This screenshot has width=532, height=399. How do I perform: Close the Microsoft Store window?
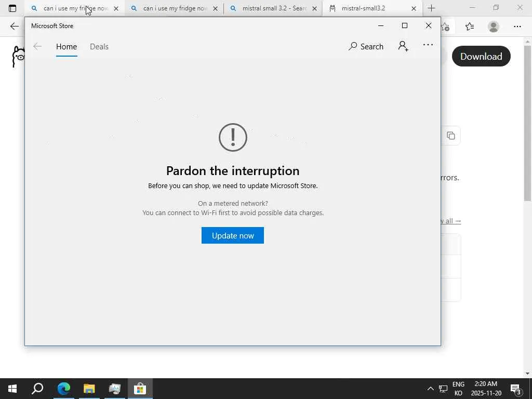pos(429,26)
